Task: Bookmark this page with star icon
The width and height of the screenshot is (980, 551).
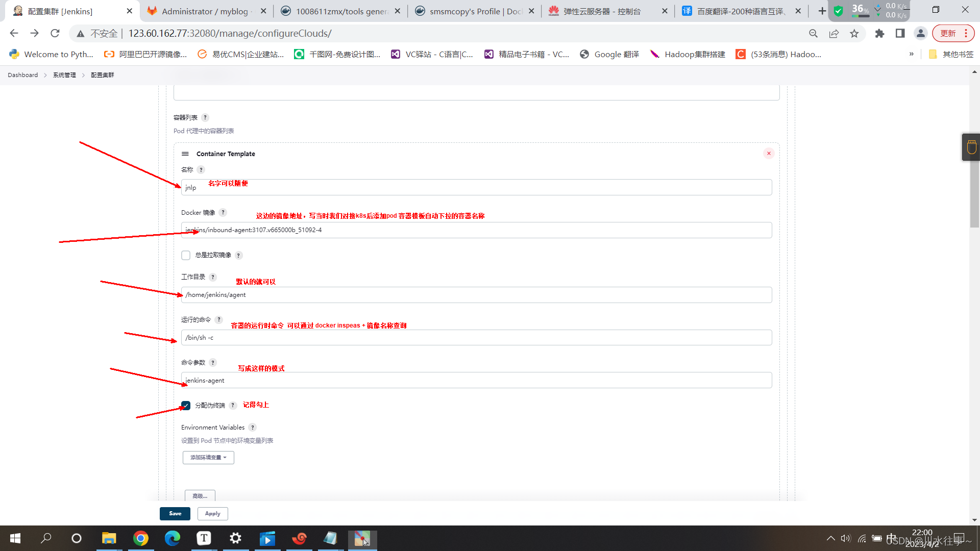Action: click(854, 34)
